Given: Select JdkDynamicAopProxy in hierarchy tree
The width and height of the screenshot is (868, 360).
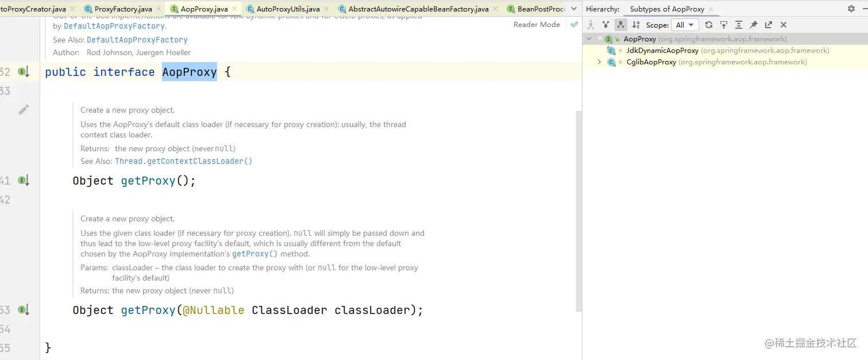Looking at the screenshot, I should [662, 51].
